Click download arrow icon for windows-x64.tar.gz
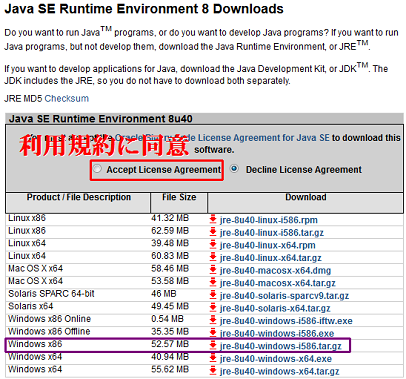406x379 pixels. [213, 370]
